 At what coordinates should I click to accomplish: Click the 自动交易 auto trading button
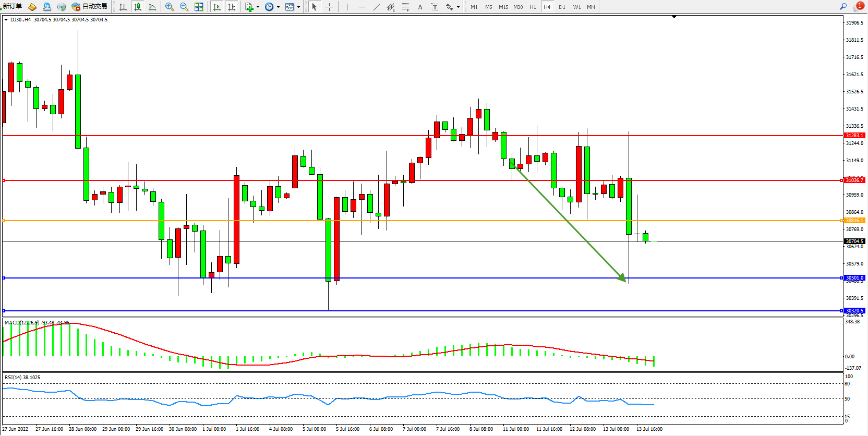tap(90, 6)
